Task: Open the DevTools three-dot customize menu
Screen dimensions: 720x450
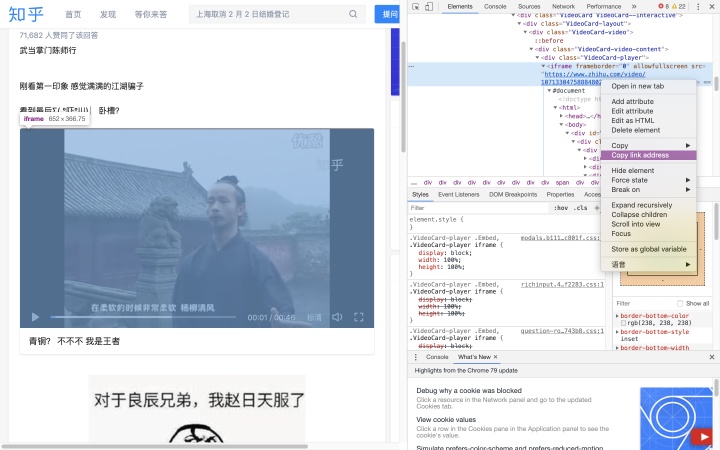Action: coord(698,6)
